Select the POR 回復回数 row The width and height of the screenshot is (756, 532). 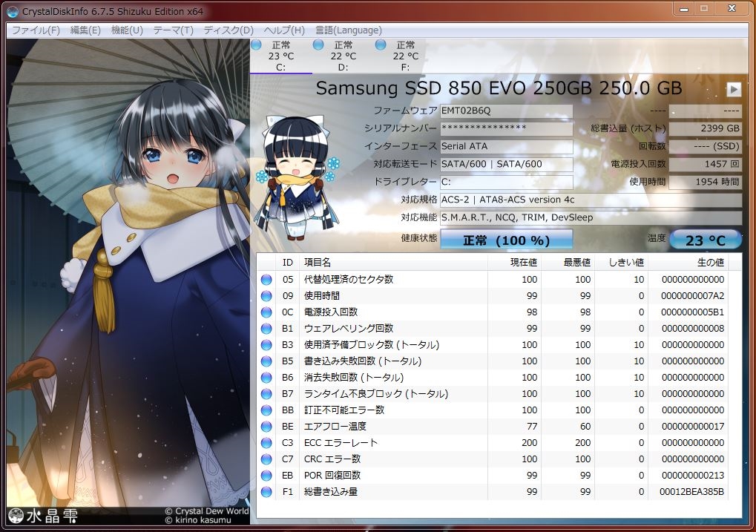coord(493,475)
